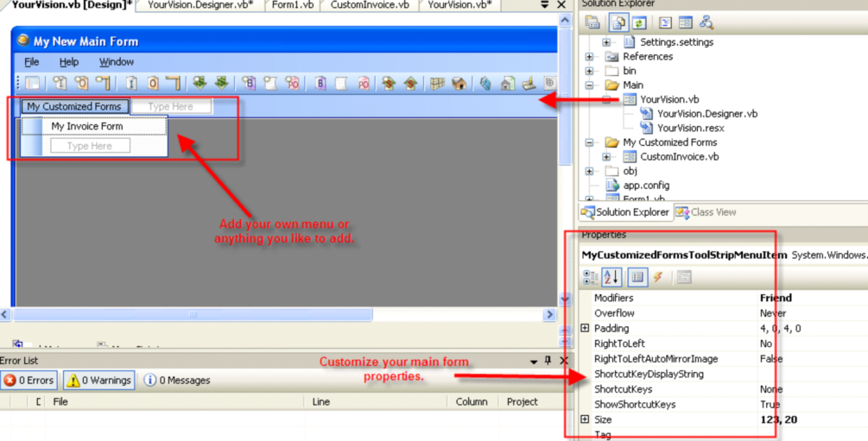The image size is (868, 441).
Task: Select app.config in Solution Explorer
Action: pos(645,186)
